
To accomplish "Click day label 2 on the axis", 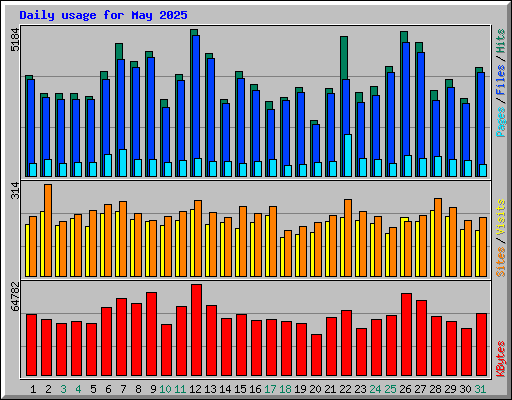I will point(48,389).
